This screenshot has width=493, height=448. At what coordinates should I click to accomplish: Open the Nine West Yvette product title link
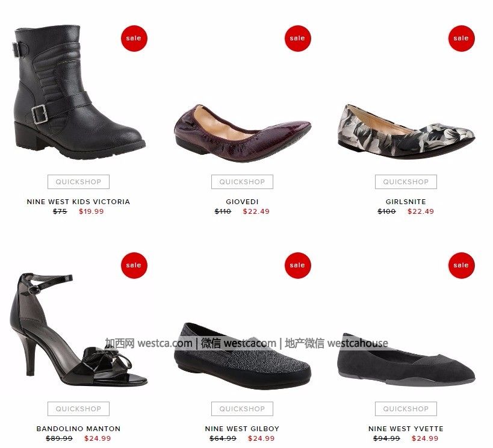pos(406,429)
